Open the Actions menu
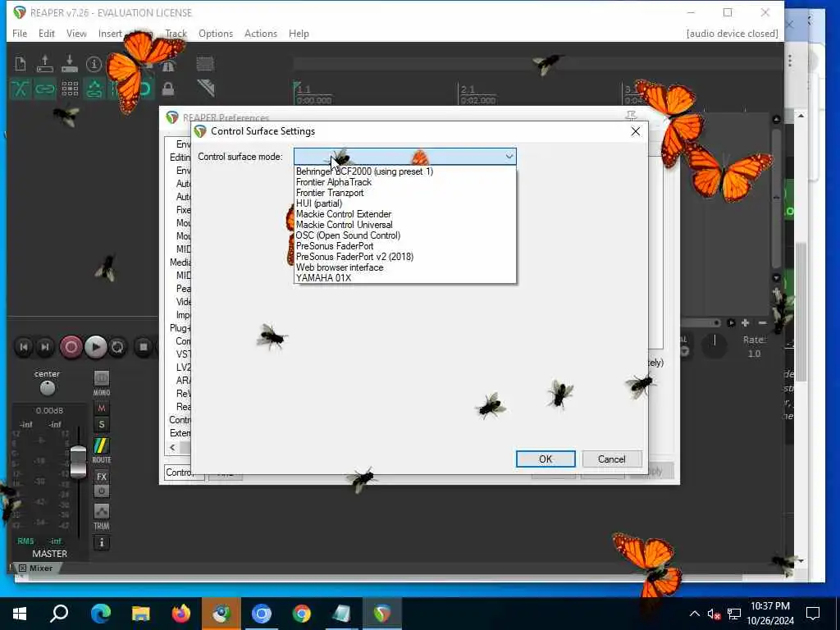This screenshot has width=840, height=630. pos(261,33)
